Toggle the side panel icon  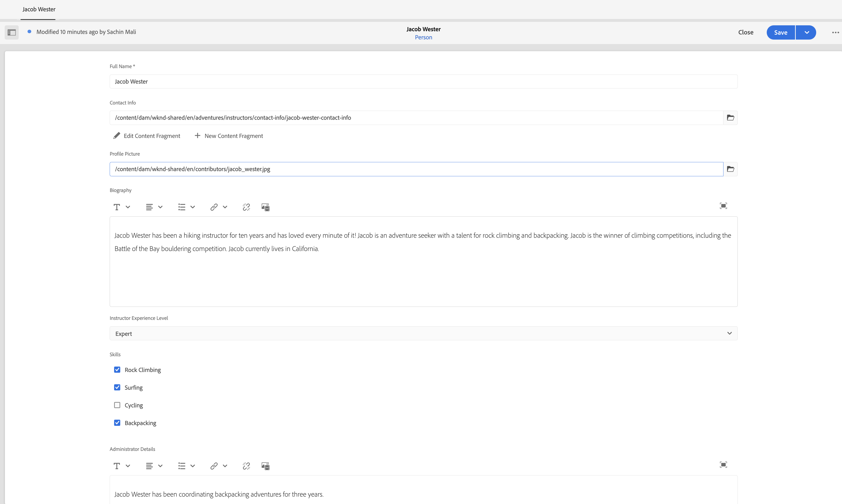point(12,32)
